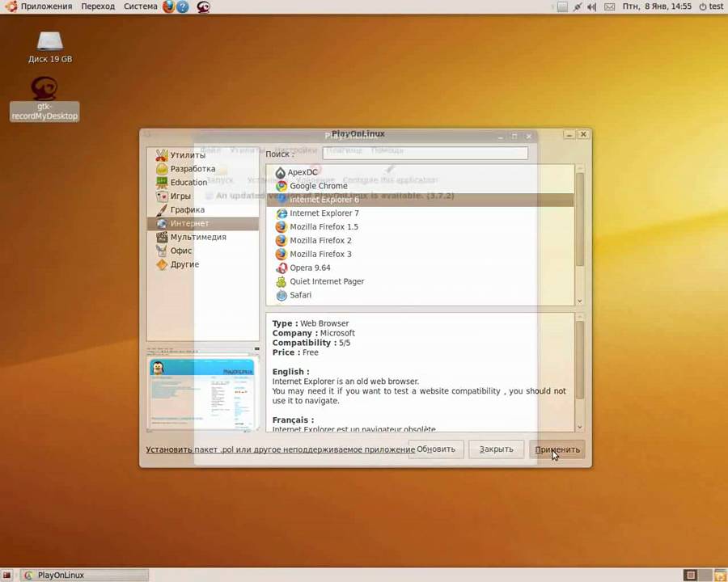Open the Диск 19 GB desktop icon
This screenshot has height=582, width=728.
(49, 46)
